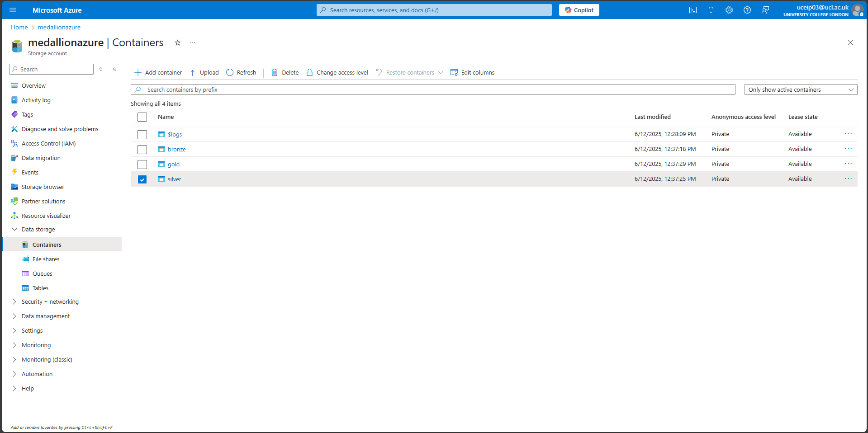Go to Home breadcrumb link
868x433 pixels.
point(19,27)
